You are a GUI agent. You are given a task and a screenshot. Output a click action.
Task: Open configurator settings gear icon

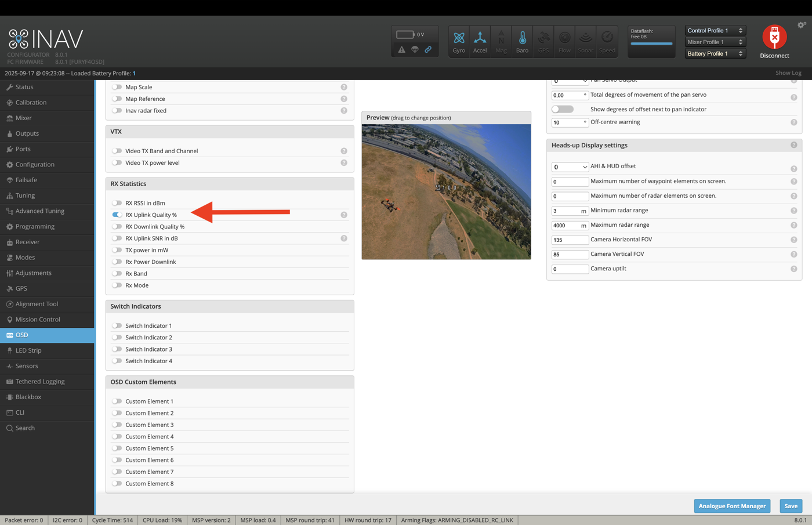click(802, 25)
